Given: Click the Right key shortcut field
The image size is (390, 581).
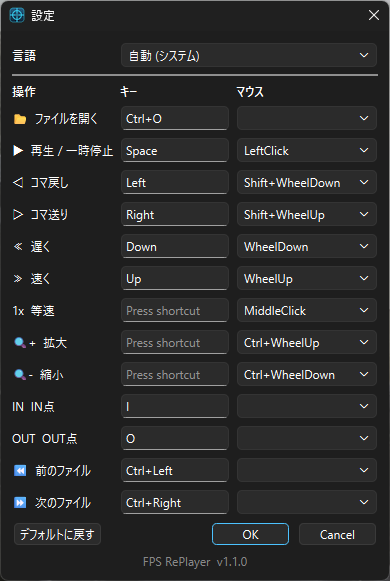Looking at the screenshot, I should coord(175,214).
